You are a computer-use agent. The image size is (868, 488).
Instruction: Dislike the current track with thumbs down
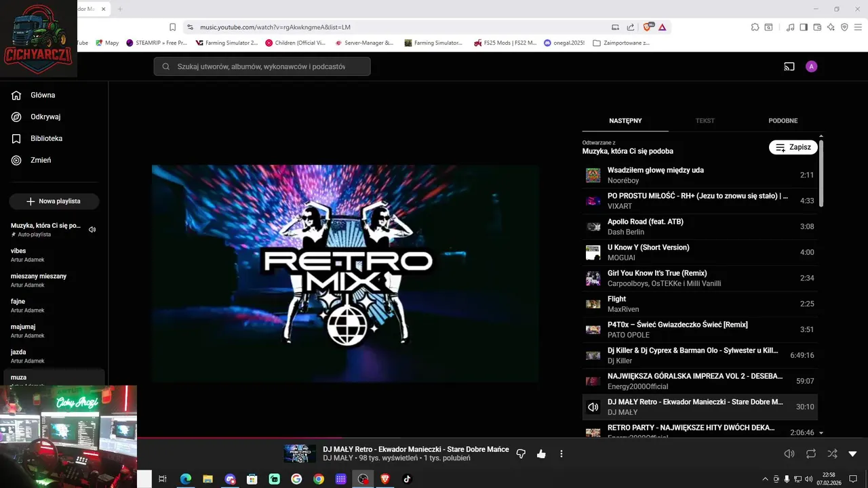(x=521, y=453)
